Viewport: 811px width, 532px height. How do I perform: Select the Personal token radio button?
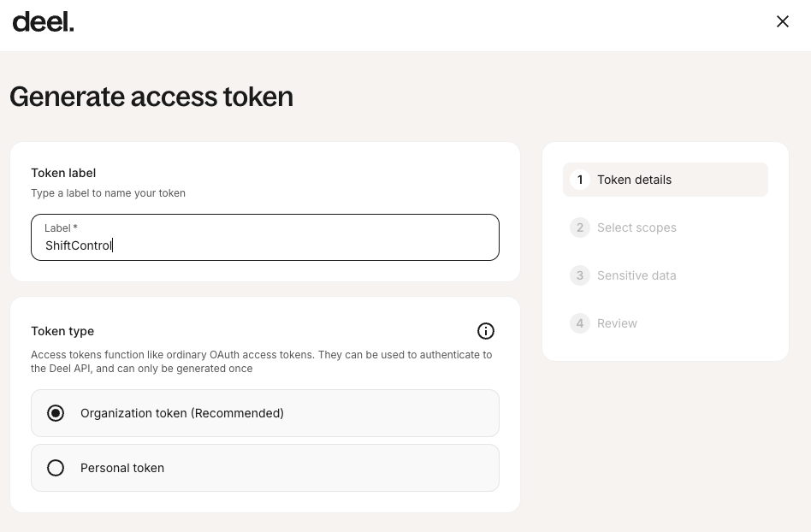pos(56,468)
